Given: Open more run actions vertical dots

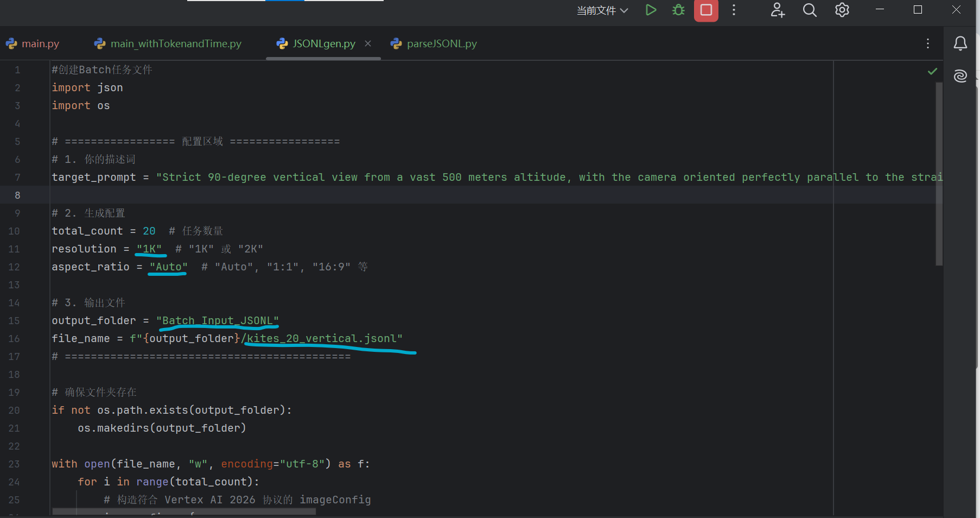Looking at the screenshot, I should click(x=734, y=10).
